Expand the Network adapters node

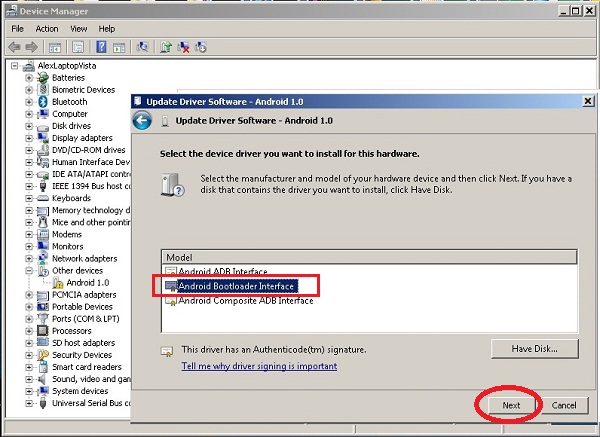[x=29, y=259]
